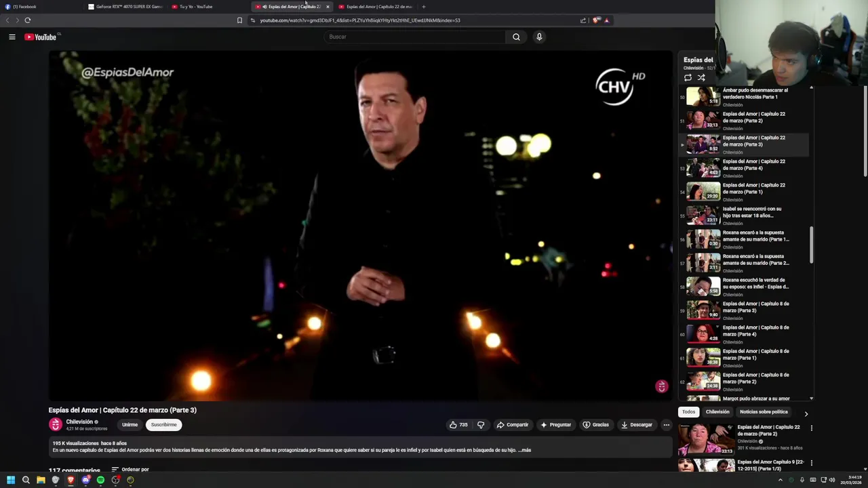Viewport: 868px width, 488px height.
Task: Click the Compartir share button
Action: point(513,425)
